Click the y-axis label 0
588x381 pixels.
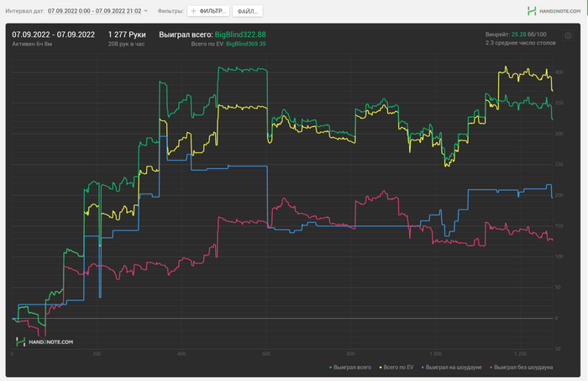click(x=556, y=318)
